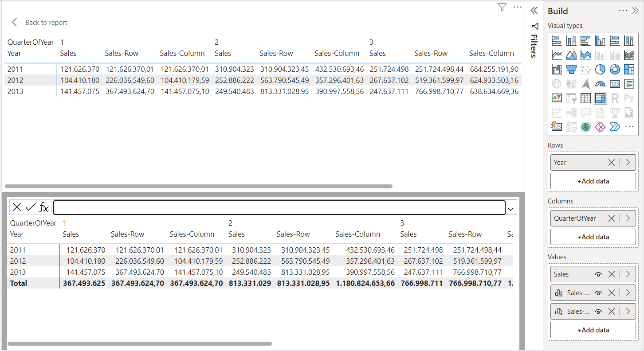Image resolution: width=644 pixels, height=351 pixels.
Task: Open the Year field options chevron
Action: [x=628, y=163]
